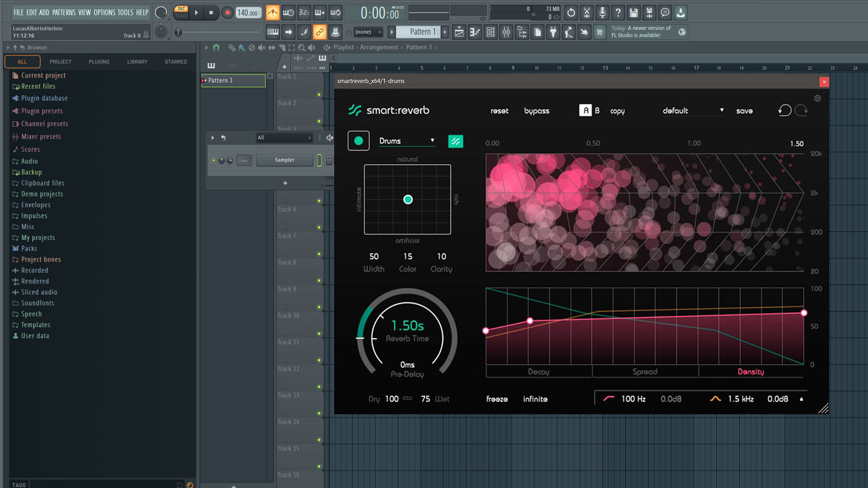Screen dimensions: 868x488
Task: Toggle the recording countdown icon
Action: tap(304, 13)
